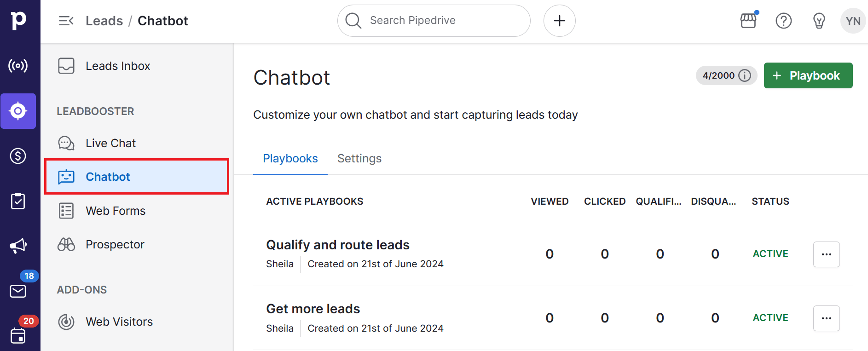Screen dimensions: 868x351
Task: Open Projects clipboard check icon
Action: pyautogui.click(x=18, y=201)
